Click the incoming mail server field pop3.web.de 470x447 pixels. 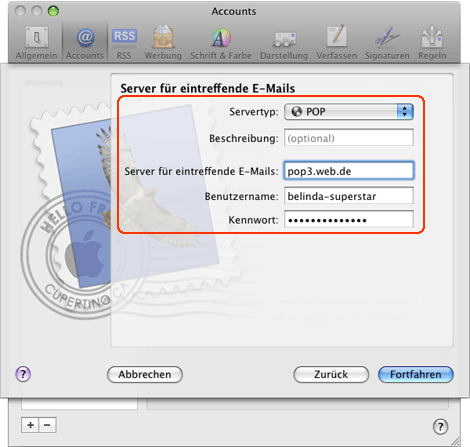[x=349, y=171]
